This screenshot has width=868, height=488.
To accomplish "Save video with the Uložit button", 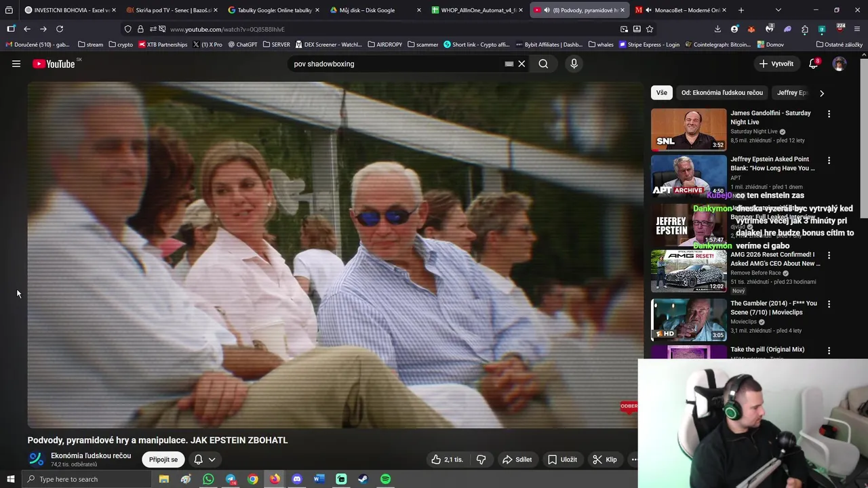I will point(562,460).
